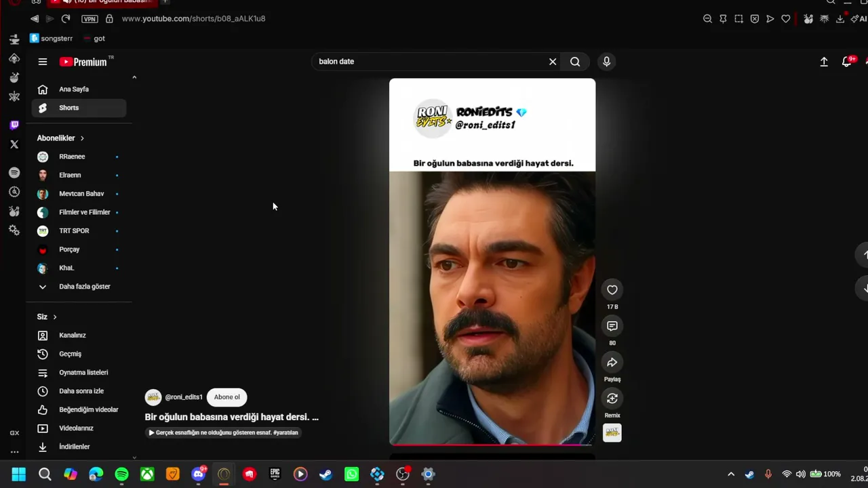
Task: Open Twitch in the Opera GX sidebar
Action: tap(14, 125)
